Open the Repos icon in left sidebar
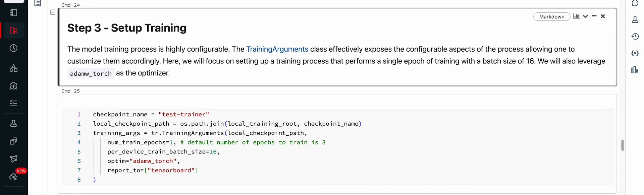Screen dimensions: 644x195 [14, 31]
